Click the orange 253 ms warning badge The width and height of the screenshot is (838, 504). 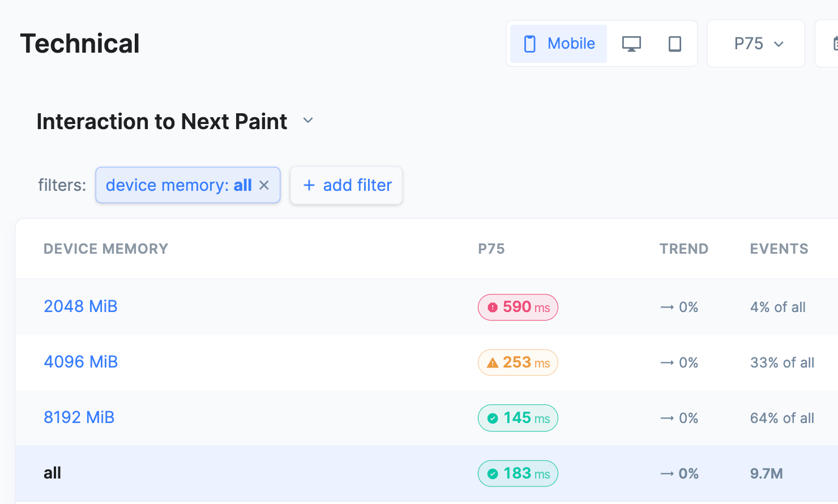518,362
